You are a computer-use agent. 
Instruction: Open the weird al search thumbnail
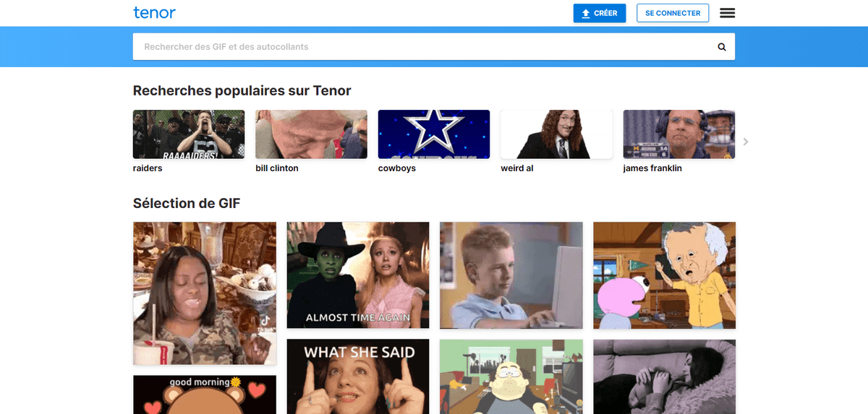[x=556, y=134]
